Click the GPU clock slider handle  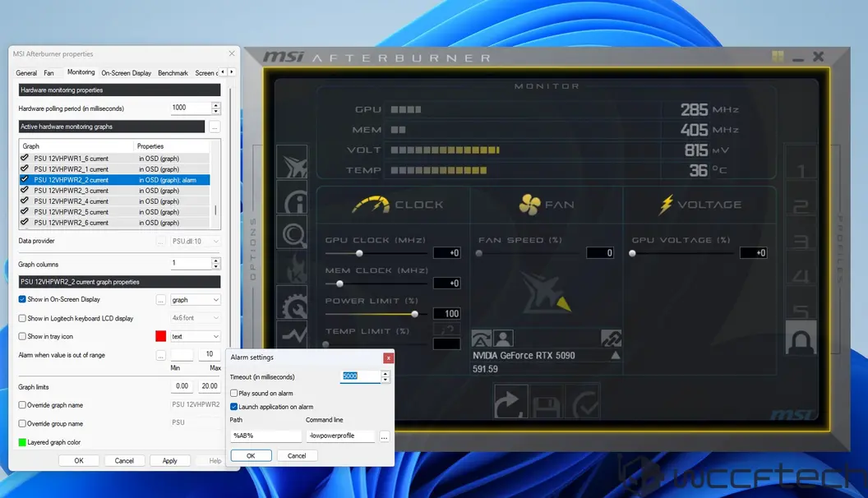(x=359, y=253)
